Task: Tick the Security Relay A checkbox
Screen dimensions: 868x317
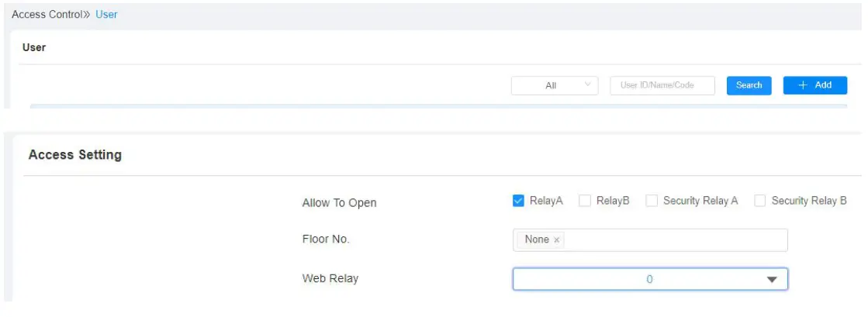Action: pos(652,201)
